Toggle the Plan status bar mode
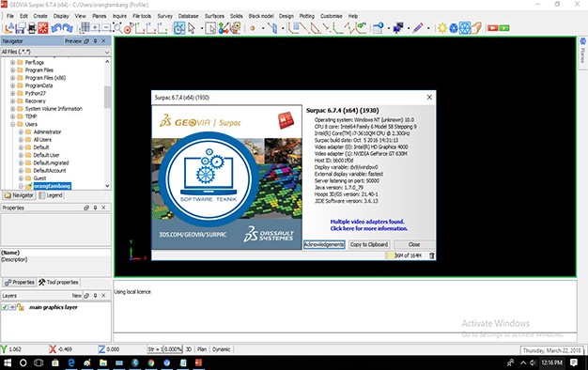Viewport: 588px width, 370px height. (x=202, y=349)
